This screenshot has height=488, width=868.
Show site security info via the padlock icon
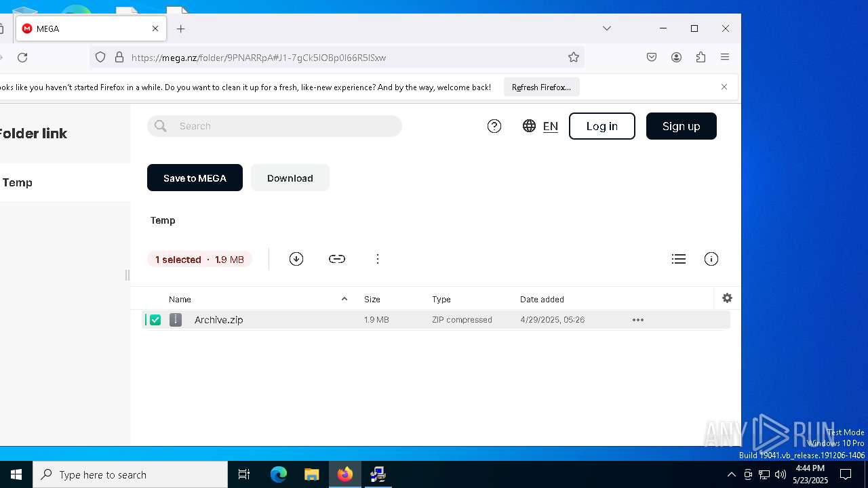(x=119, y=58)
